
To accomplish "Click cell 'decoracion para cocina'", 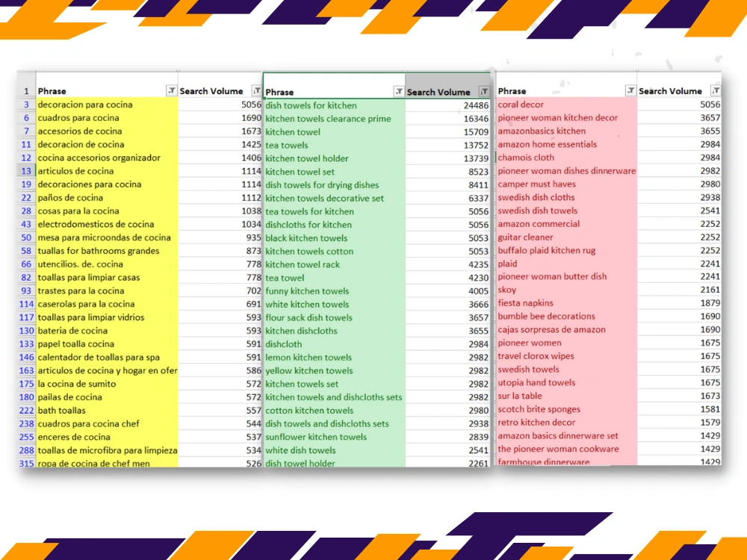I will (107, 105).
